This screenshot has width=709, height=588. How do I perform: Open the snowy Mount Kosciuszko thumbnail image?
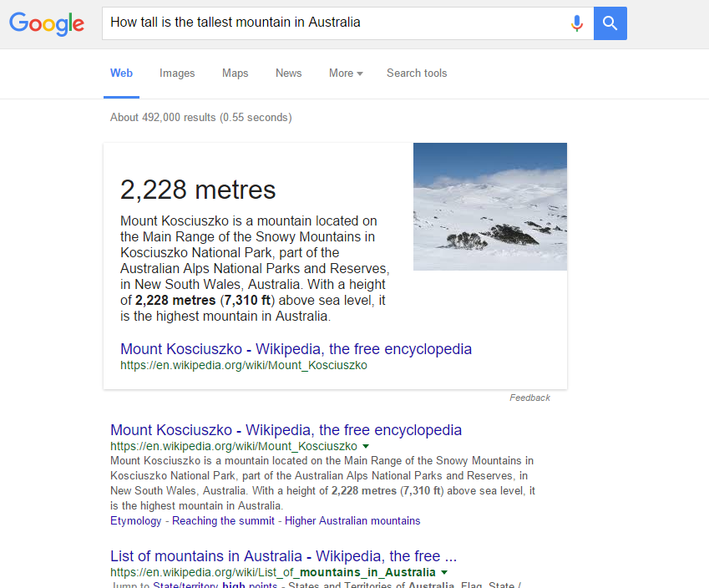490,206
